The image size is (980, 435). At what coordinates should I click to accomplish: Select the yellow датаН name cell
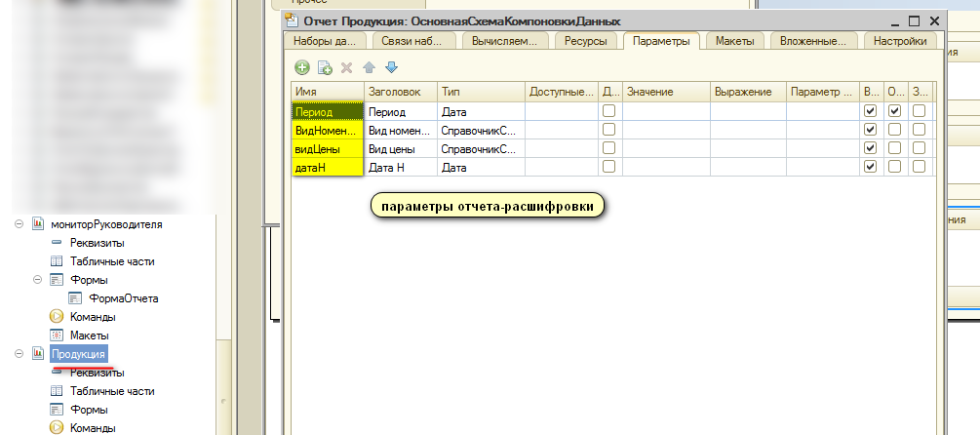[x=327, y=167]
